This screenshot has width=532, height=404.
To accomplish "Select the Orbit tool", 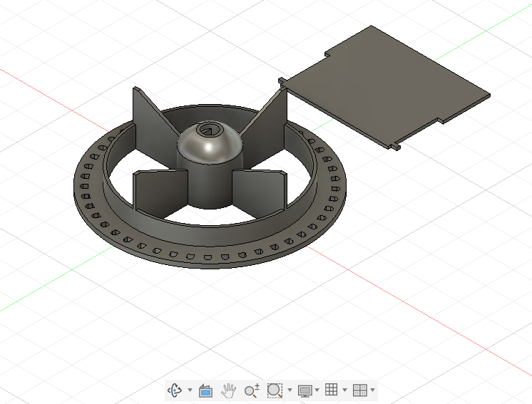I will tap(175, 390).
